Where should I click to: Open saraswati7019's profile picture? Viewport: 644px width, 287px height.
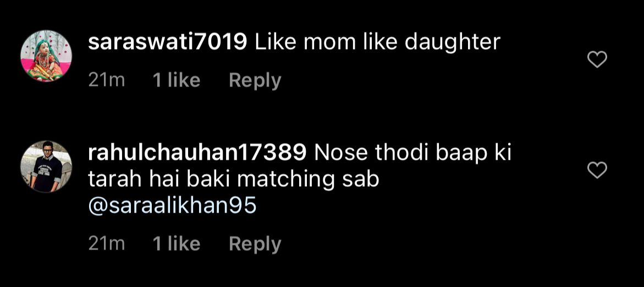tap(46, 56)
